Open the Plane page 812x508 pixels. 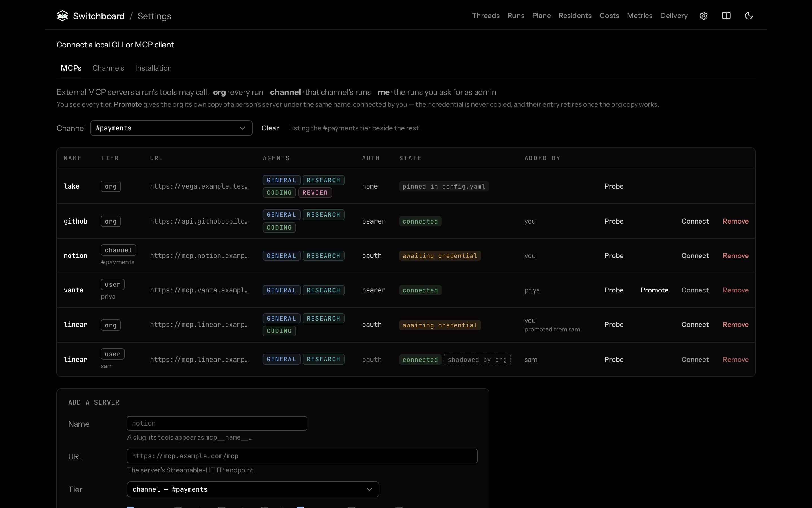pyautogui.click(x=541, y=16)
